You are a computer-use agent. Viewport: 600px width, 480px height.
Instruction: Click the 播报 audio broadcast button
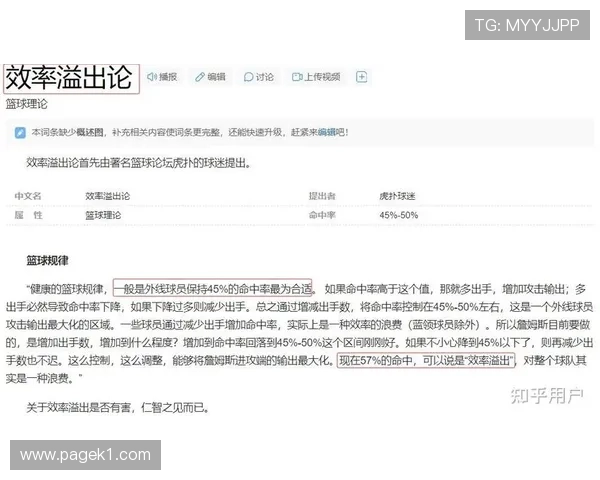click(x=162, y=77)
